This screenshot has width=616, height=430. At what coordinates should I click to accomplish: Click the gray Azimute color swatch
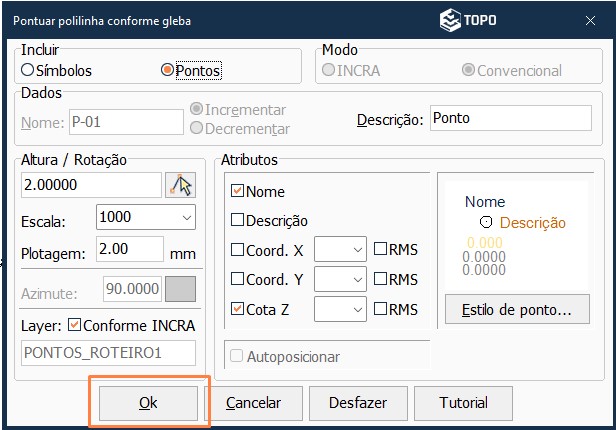[x=180, y=289]
